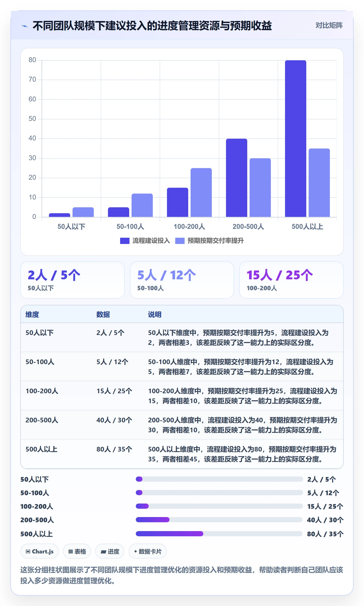The height and width of the screenshot is (606, 364).
Task: Click the tallest bar for 500人以上
Action: (x=295, y=139)
